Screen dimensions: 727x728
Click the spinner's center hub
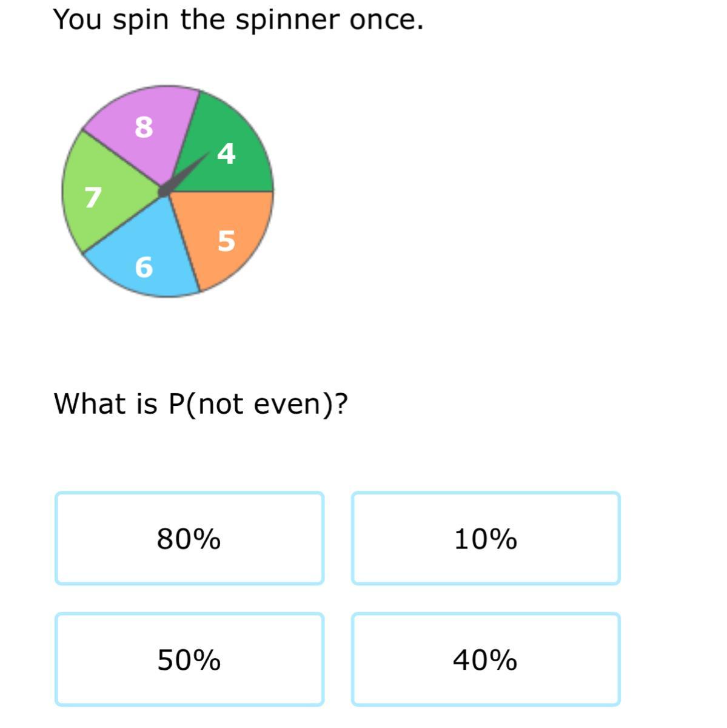pos(164,191)
